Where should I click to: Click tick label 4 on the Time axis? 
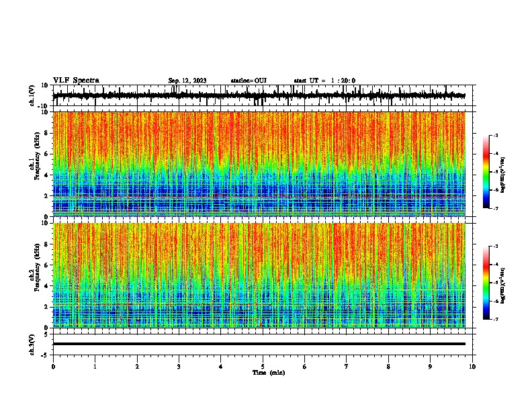tap(221, 367)
